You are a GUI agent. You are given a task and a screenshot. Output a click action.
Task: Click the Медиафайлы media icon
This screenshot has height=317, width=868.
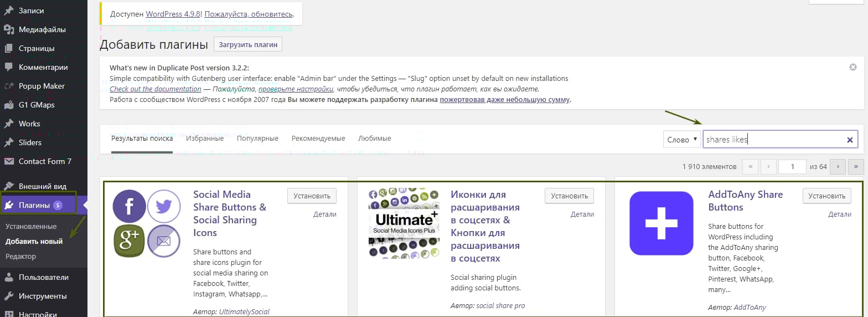coord(9,29)
